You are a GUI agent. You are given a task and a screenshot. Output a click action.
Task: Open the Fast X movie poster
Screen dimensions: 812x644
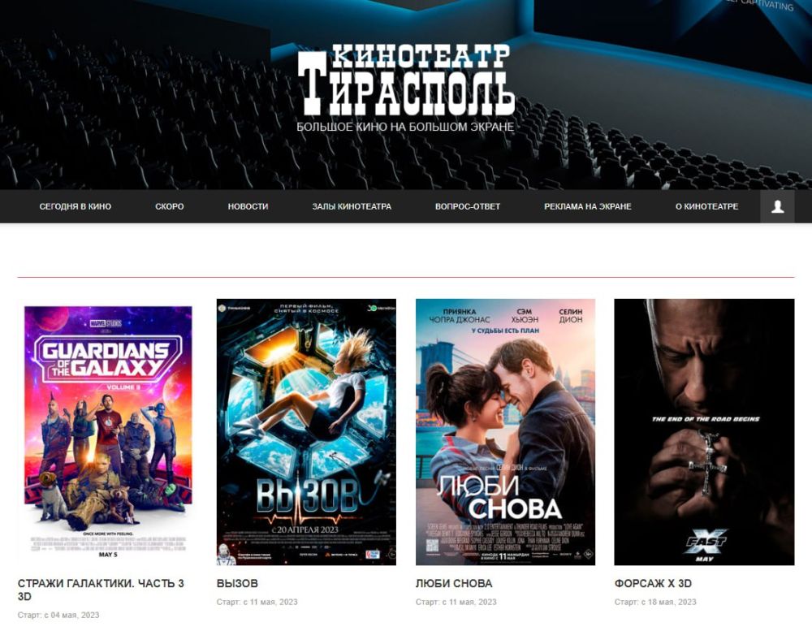[x=704, y=431]
